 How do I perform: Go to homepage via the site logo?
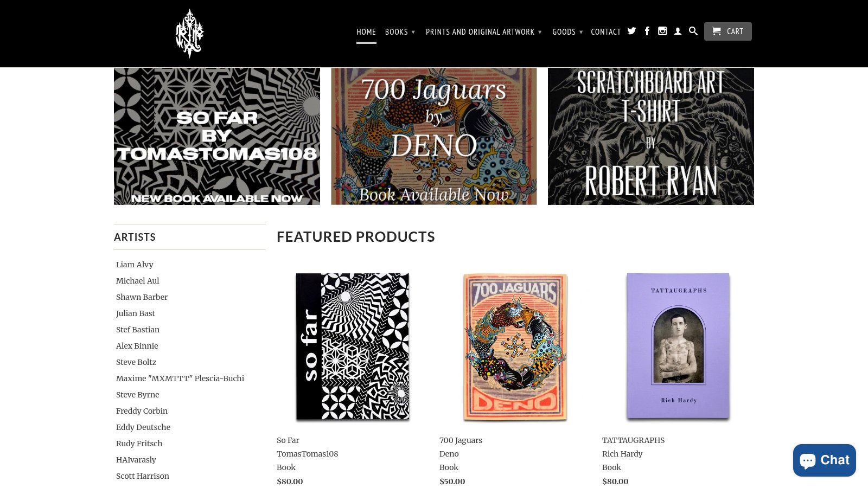point(189,34)
